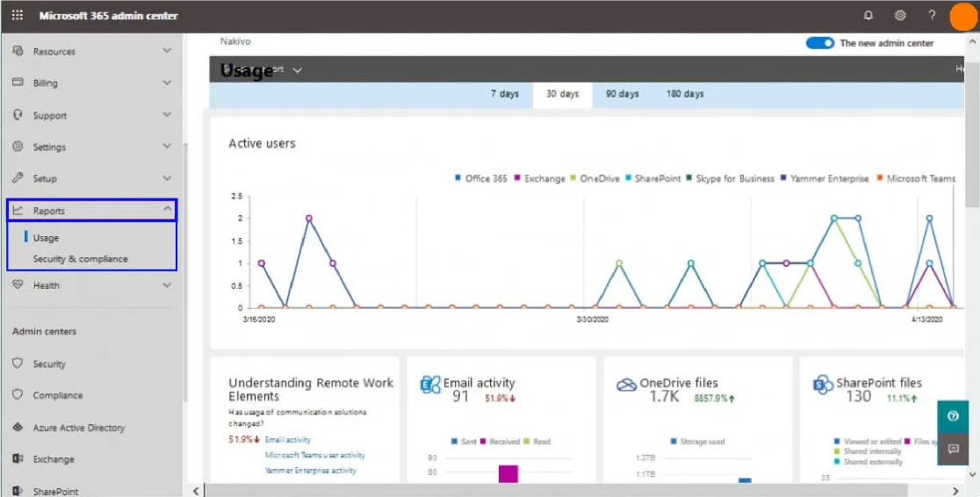
Task: Click the SharePoint files card icon
Action: pos(823,385)
